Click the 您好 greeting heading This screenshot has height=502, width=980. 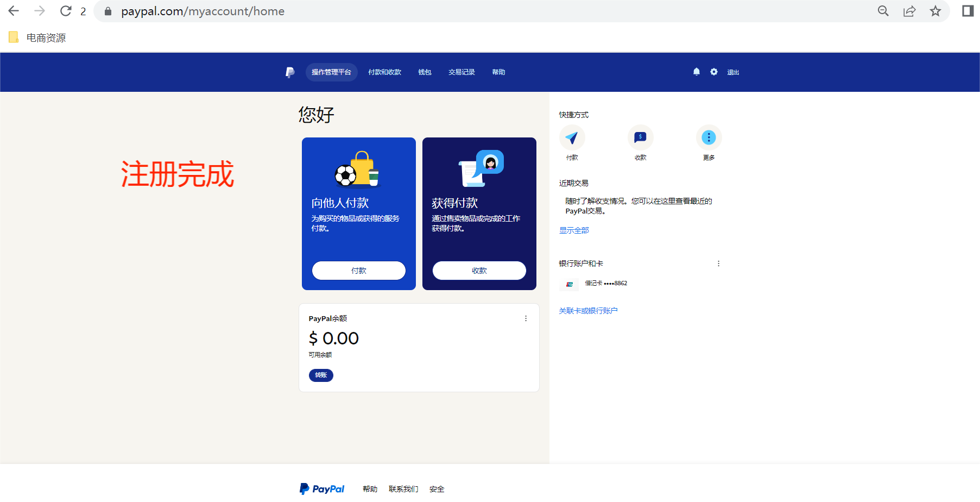coord(317,115)
